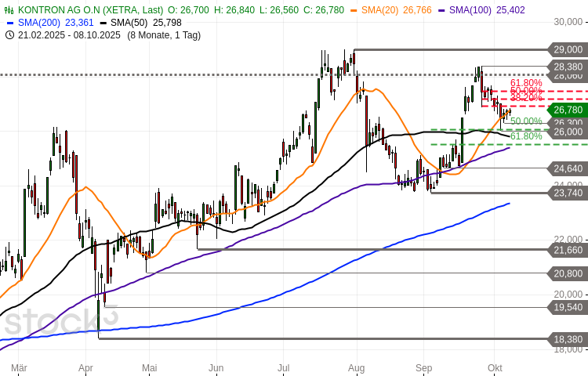The height and width of the screenshot is (376, 588).
Task: Select the Apr label on time axis
Action: pos(86,367)
